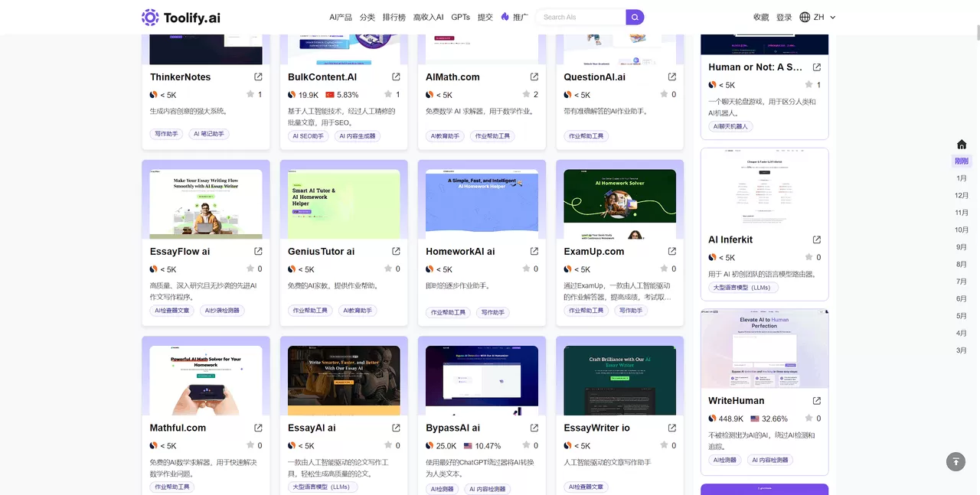Open ThinkerNotes via its external link icon
This screenshot has width=980, height=495.
257,77
